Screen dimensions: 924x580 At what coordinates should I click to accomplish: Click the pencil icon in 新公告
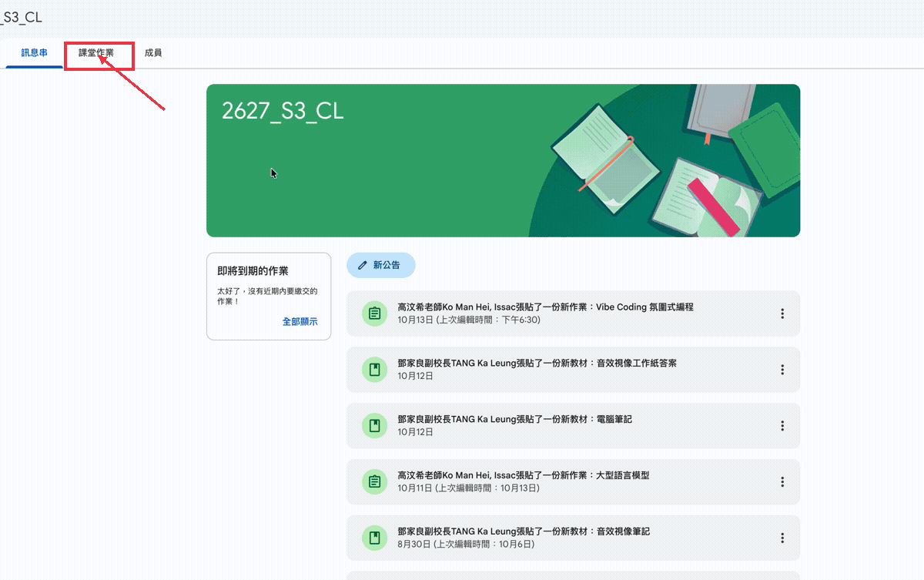click(363, 265)
